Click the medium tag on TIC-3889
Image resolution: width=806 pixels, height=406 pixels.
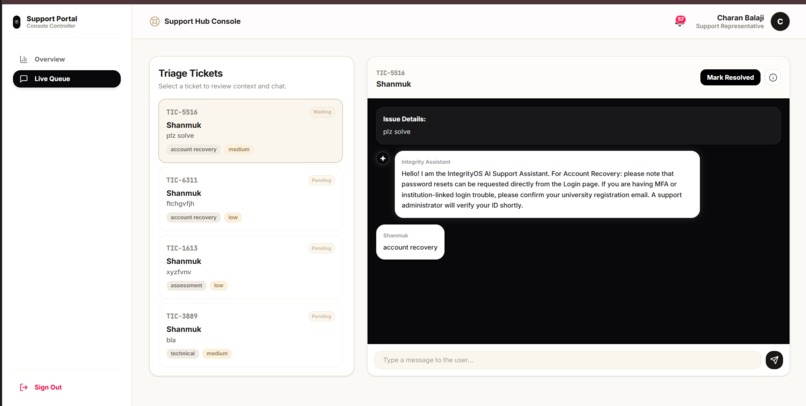(x=217, y=354)
